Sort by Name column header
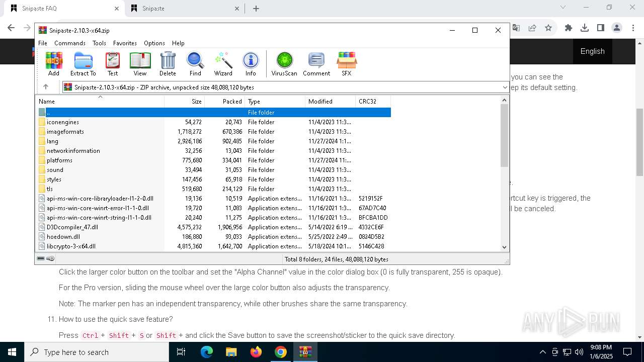The width and height of the screenshot is (644, 362). tap(100, 101)
